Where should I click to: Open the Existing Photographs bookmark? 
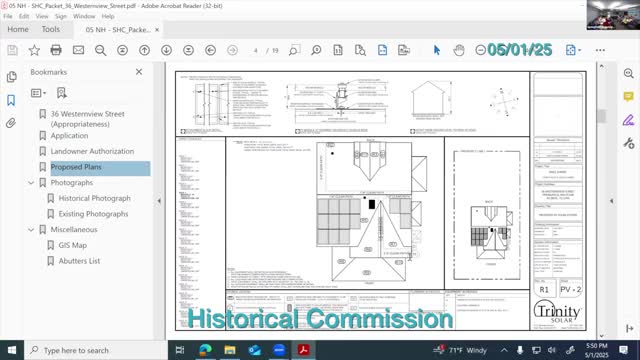point(93,214)
